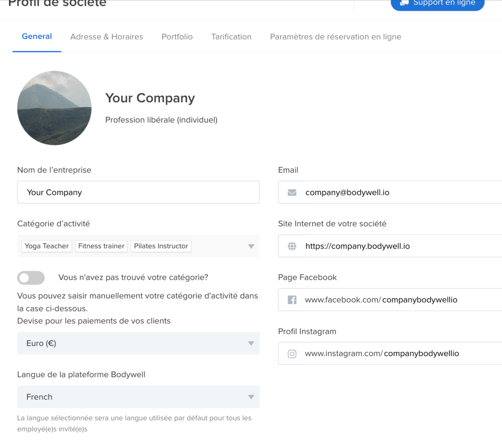This screenshot has width=502, height=448.
Task: Open the French language dropdown
Action: coord(138,397)
